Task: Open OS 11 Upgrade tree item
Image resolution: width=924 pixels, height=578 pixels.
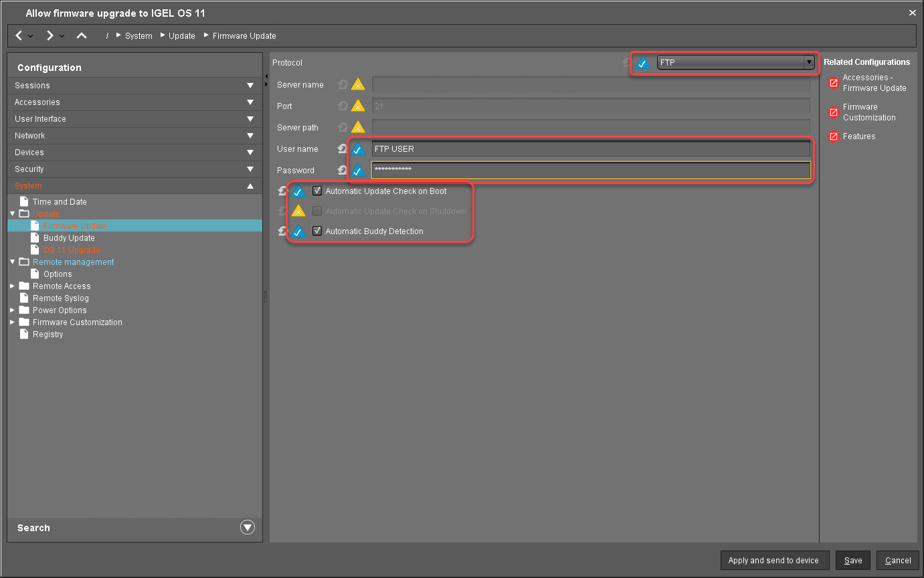Action: (72, 250)
